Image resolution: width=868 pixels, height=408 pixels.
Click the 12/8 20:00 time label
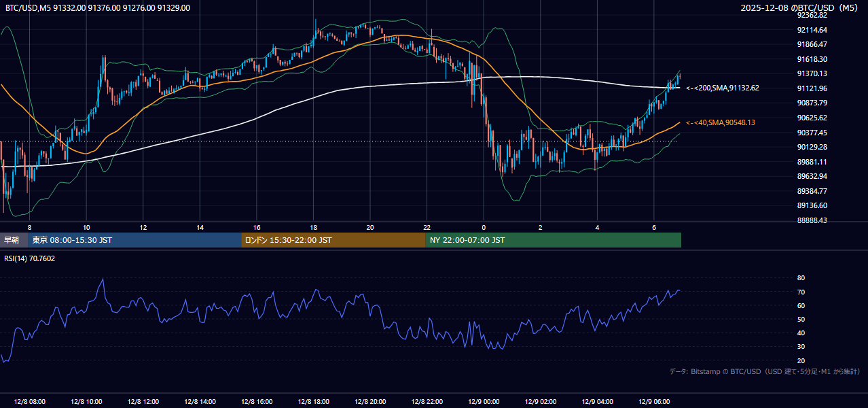coord(370,402)
